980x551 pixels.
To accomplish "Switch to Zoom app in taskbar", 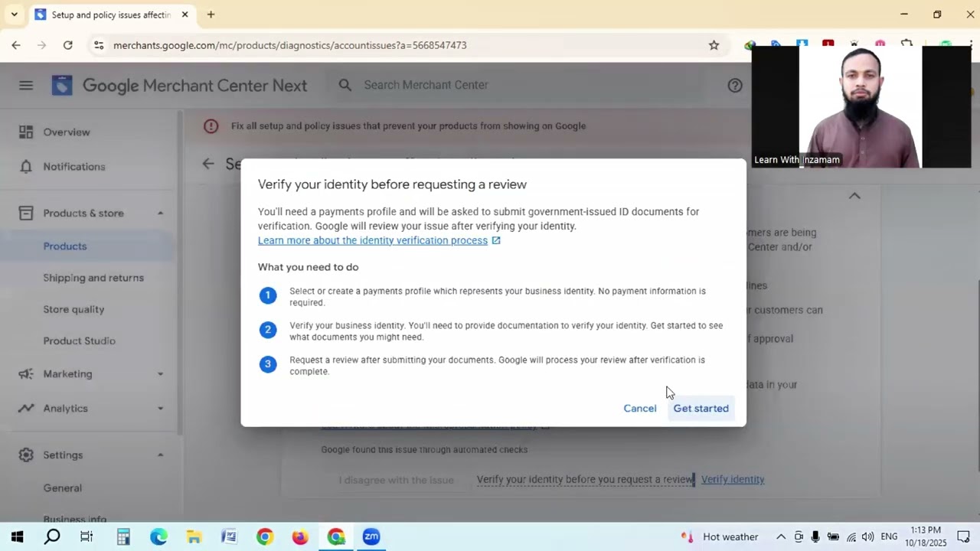I will click(x=371, y=536).
